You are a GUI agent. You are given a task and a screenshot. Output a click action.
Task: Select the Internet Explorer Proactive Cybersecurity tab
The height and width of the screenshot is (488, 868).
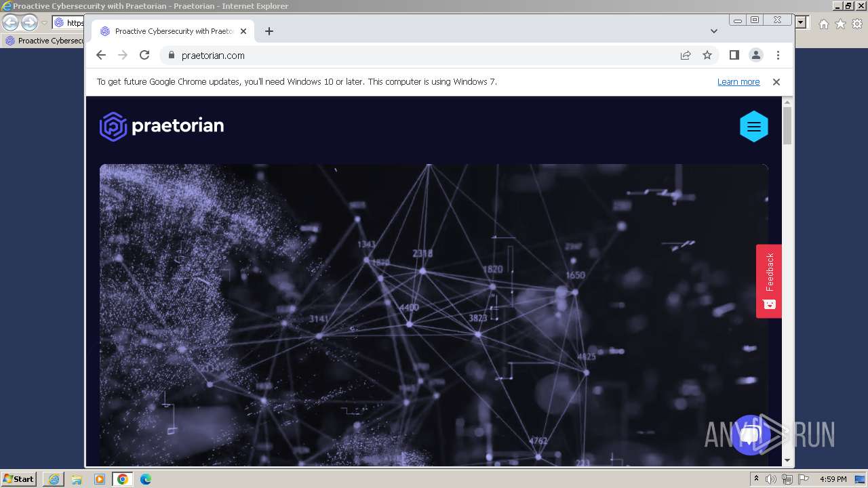44,41
